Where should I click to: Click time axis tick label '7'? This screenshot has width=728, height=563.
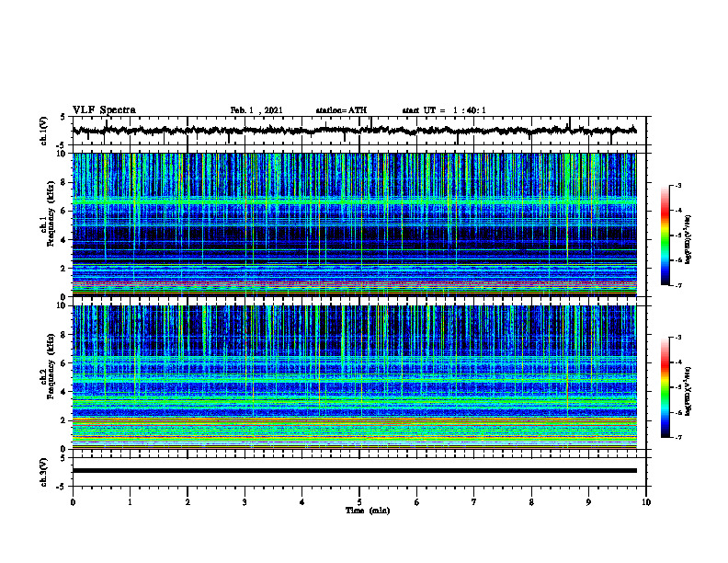coord(474,502)
